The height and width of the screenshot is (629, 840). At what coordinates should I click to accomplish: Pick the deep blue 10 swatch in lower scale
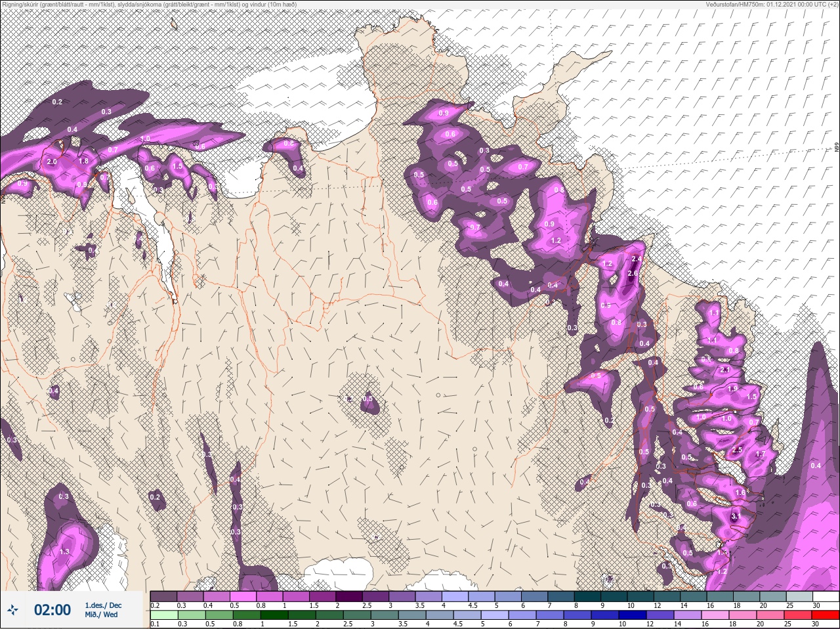coord(632,615)
